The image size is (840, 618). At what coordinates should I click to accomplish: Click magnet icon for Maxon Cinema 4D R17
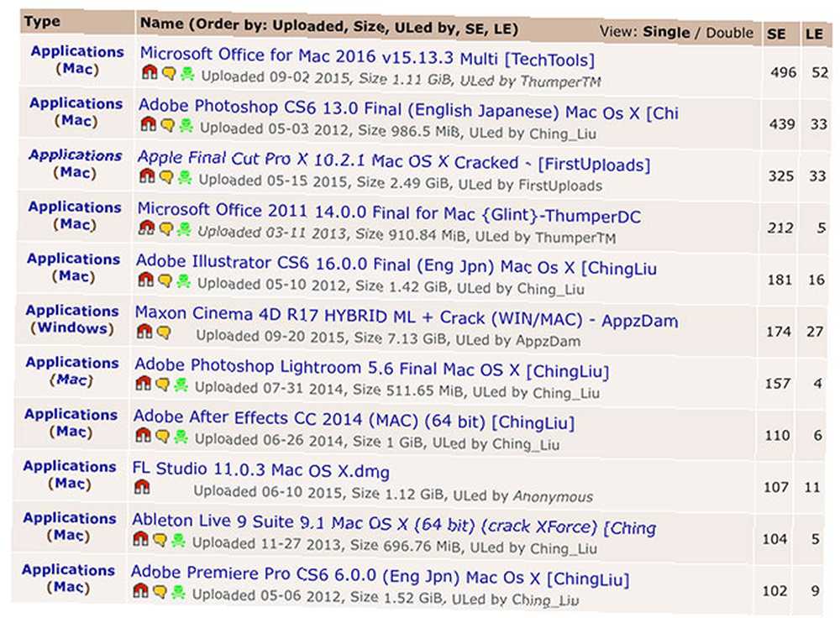[x=144, y=332]
